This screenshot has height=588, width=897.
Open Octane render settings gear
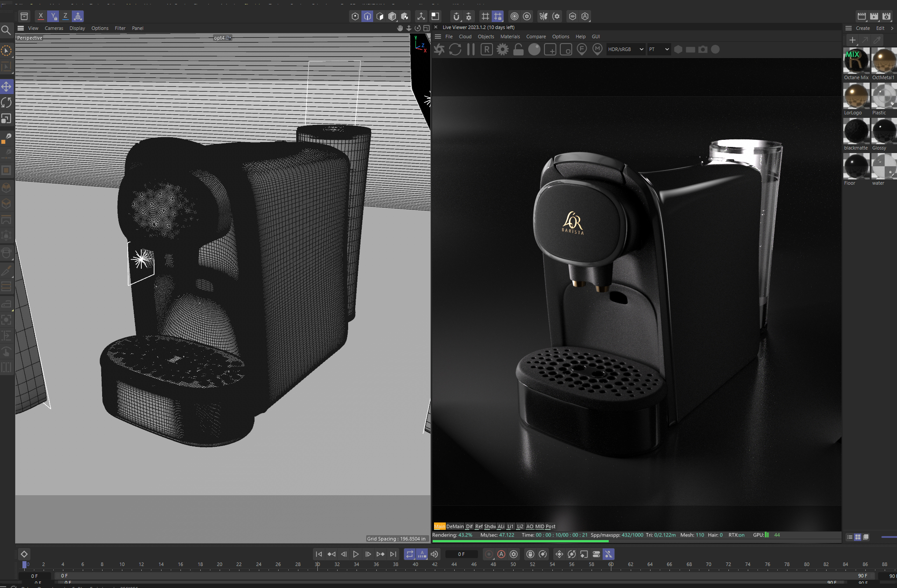(502, 49)
